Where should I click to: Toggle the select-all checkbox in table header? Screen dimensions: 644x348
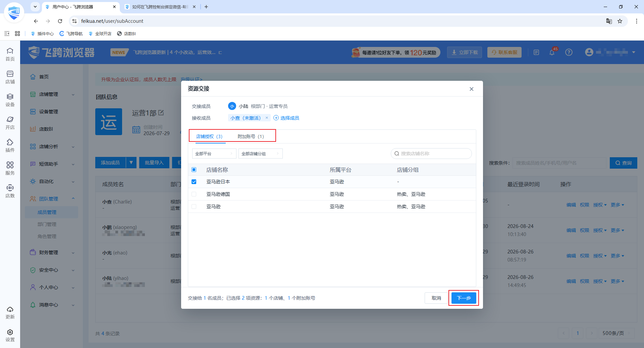point(194,170)
